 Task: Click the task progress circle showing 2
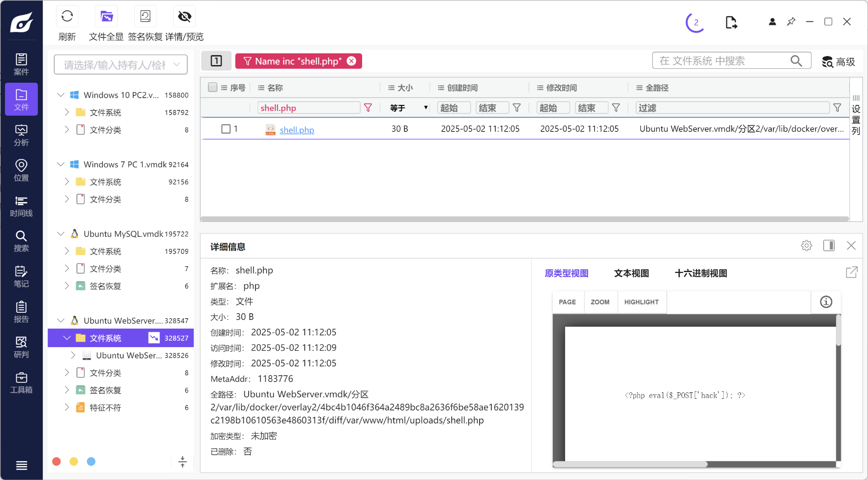(695, 22)
